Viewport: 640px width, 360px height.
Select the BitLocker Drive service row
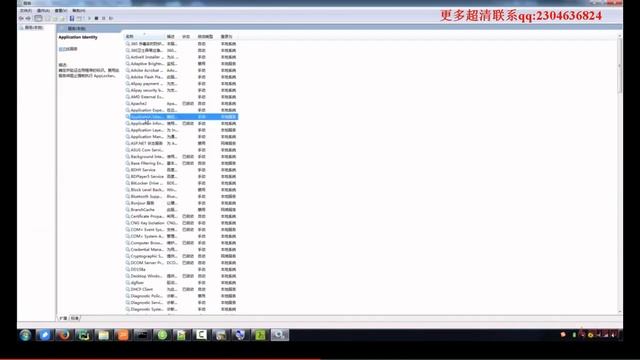(181, 183)
